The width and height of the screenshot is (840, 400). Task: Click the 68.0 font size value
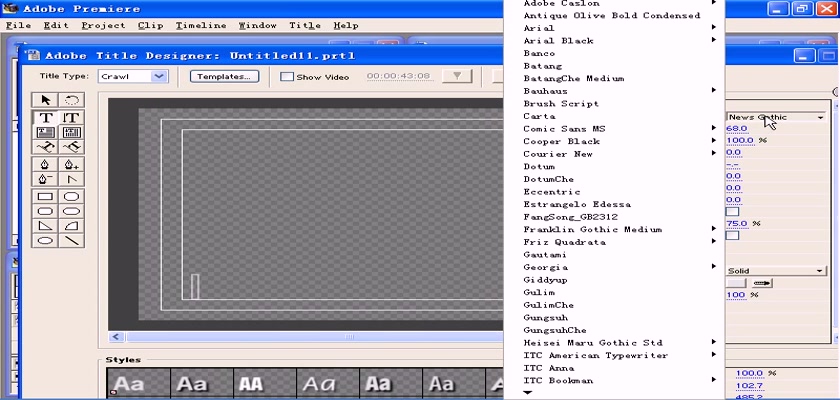pos(737,129)
